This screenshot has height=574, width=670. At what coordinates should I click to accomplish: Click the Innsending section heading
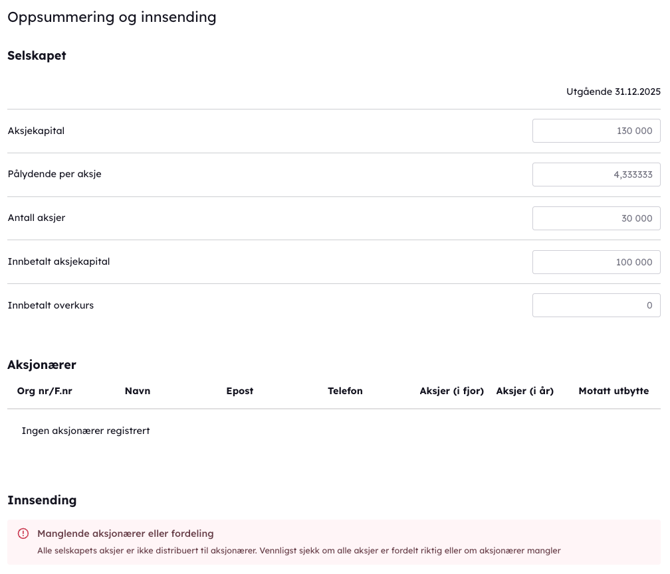coord(42,500)
